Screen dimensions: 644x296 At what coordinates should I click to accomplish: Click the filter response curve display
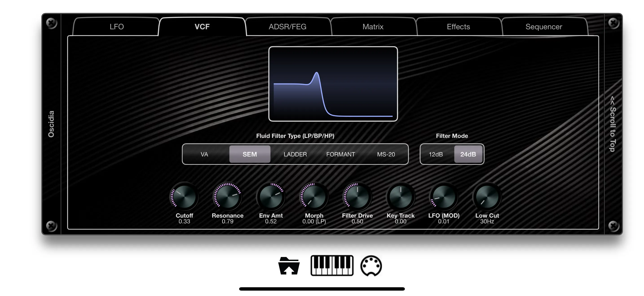(333, 84)
